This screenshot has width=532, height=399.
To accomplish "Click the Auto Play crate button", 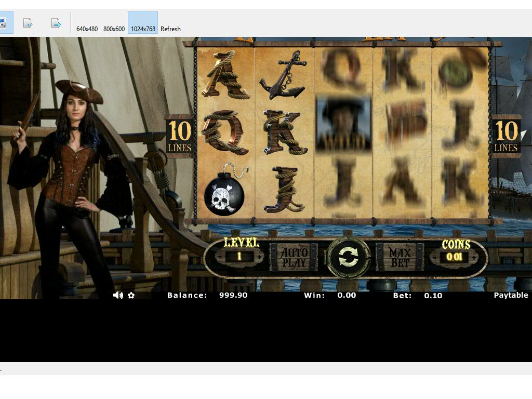I will click(294, 257).
